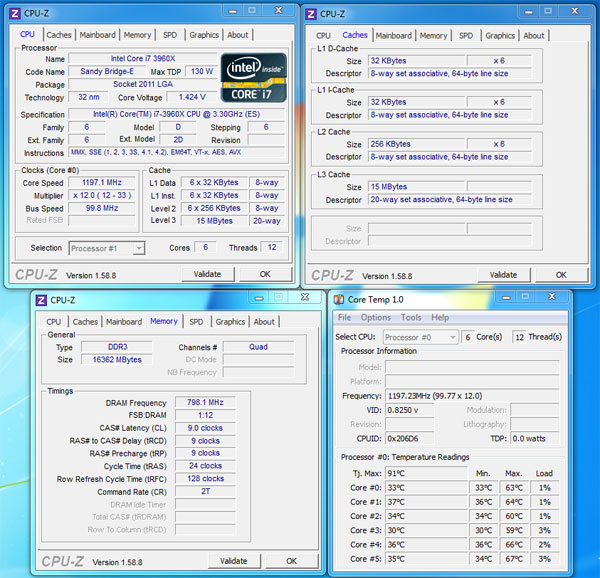Open Memory tab in the CPU tab window
600x578 pixels.
137,35
